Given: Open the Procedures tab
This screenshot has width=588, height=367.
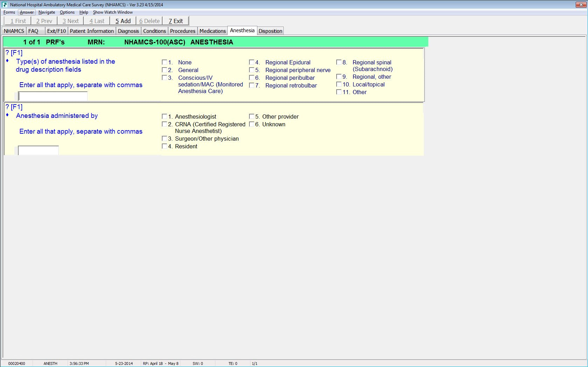Looking at the screenshot, I should coord(183,31).
